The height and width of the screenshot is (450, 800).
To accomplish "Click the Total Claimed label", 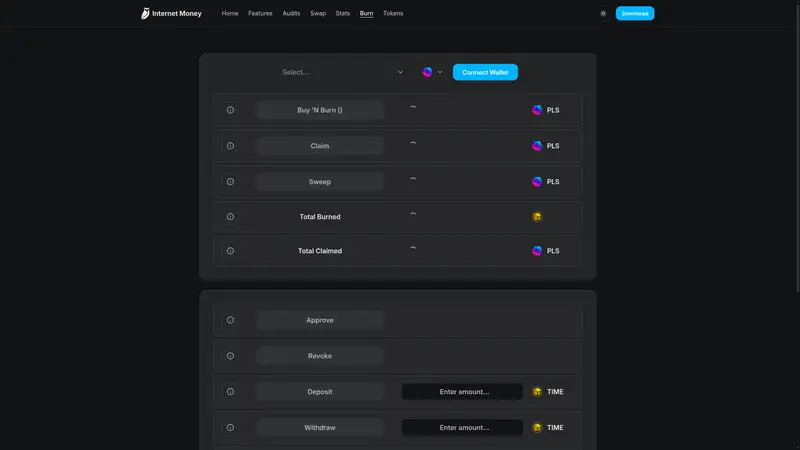I will click(320, 251).
